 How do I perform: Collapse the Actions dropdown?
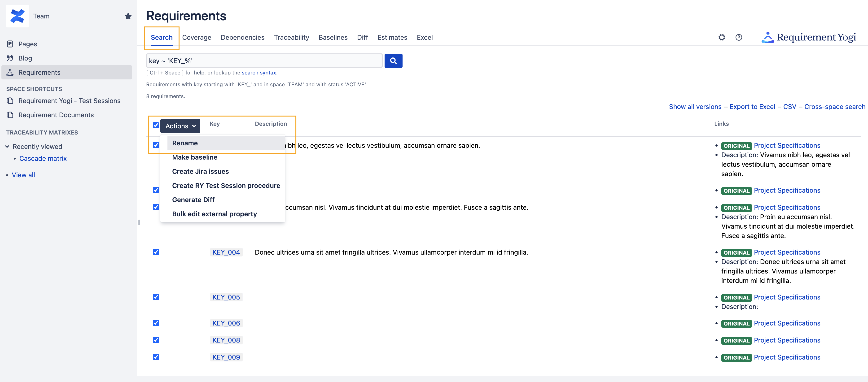[x=180, y=126]
